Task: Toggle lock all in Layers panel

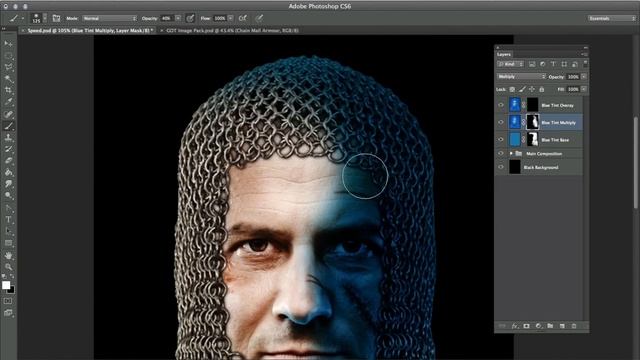Action: (542, 89)
